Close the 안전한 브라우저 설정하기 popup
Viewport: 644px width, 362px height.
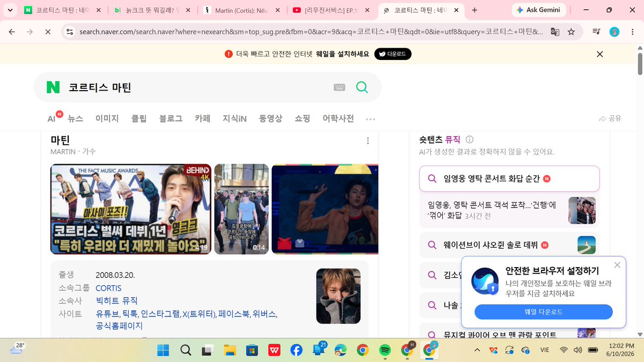point(617,265)
